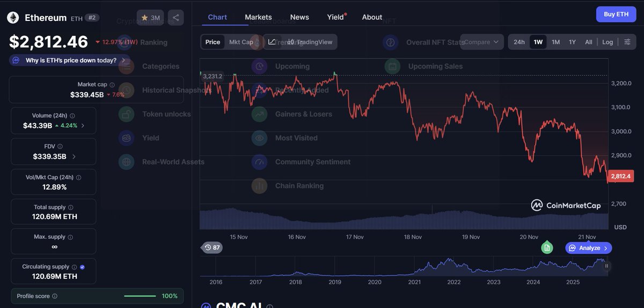The image size is (644, 308).
Task: Open the Compare dropdown
Action: click(x=482, y=42)
